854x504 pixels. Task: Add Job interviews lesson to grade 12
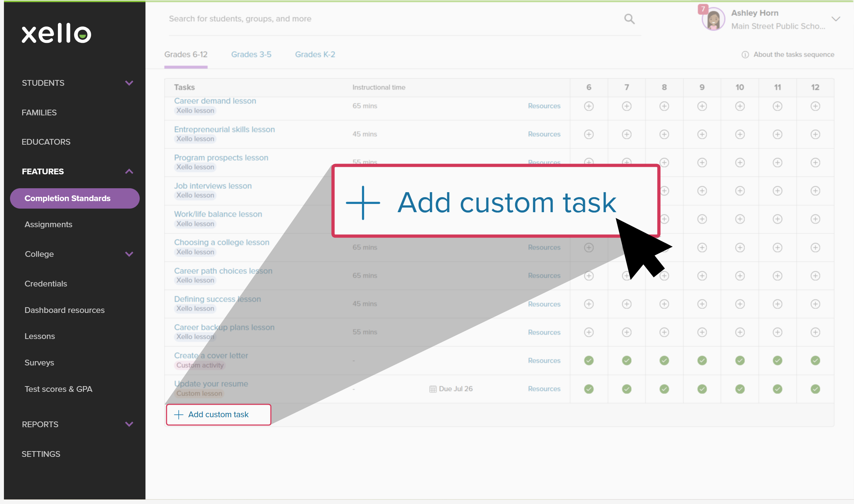pyautogui.click(x=815, y=191)
